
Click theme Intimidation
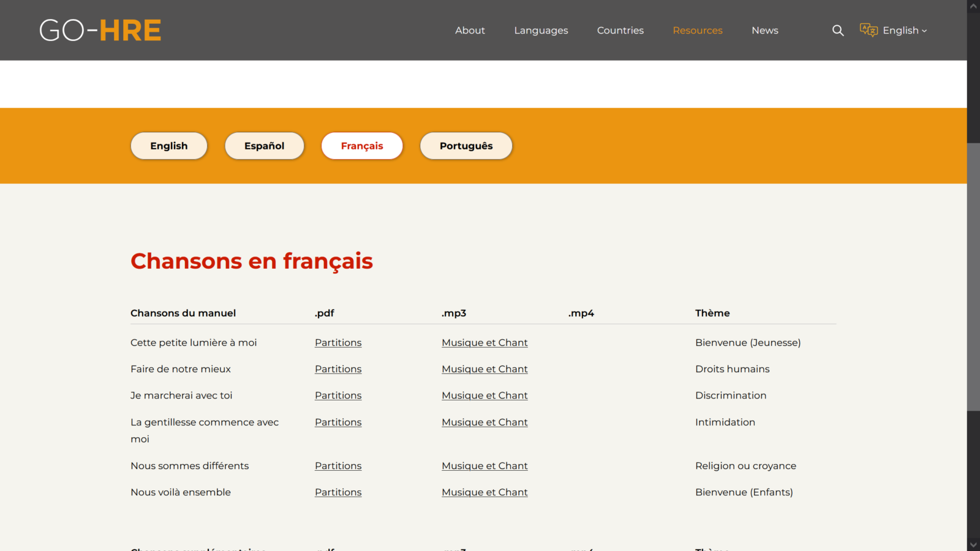pos(725,422)
